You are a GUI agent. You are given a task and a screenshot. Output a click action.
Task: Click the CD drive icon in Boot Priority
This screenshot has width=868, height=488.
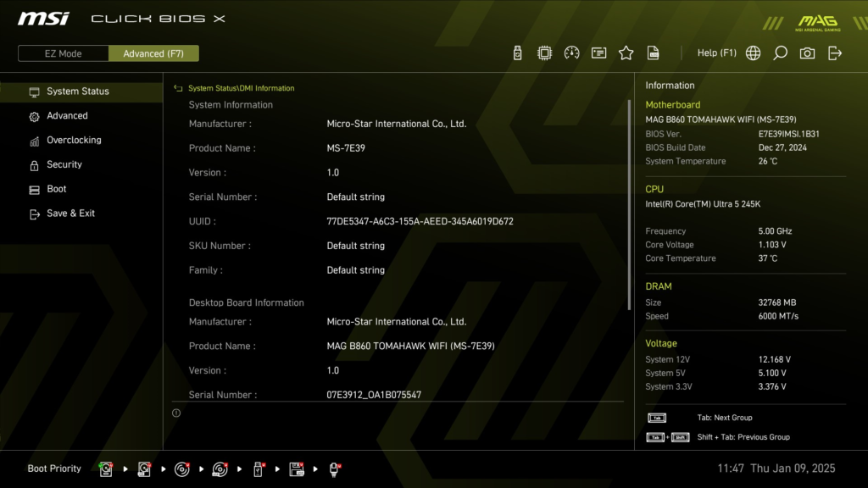coord(181,469)
